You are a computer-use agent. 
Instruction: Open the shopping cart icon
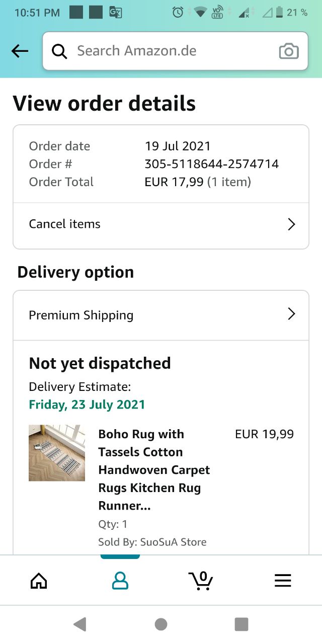coord(201,581)
